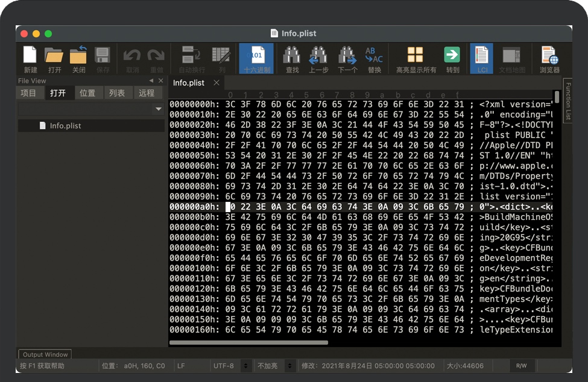The height and width of the screenshot is (382, 588).
Task: Toggle Highlight All (高亮显示所有)
Action: (416, 58)
